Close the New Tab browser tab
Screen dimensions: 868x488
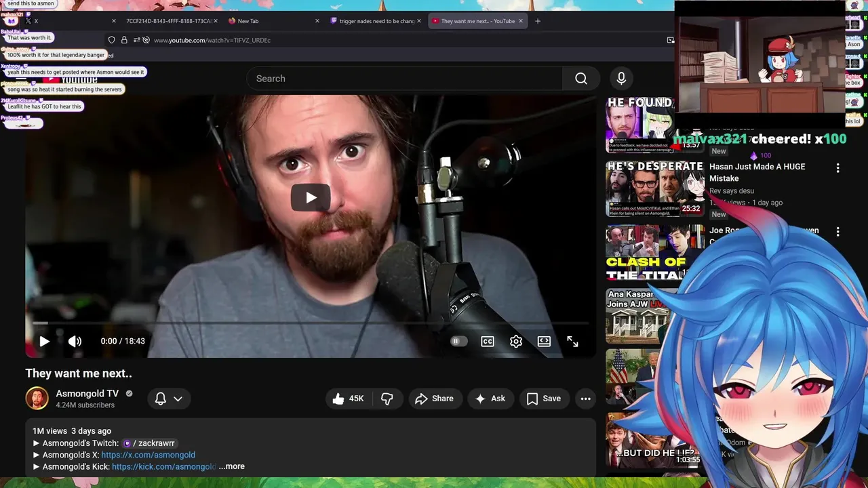(x=317, y=21)
